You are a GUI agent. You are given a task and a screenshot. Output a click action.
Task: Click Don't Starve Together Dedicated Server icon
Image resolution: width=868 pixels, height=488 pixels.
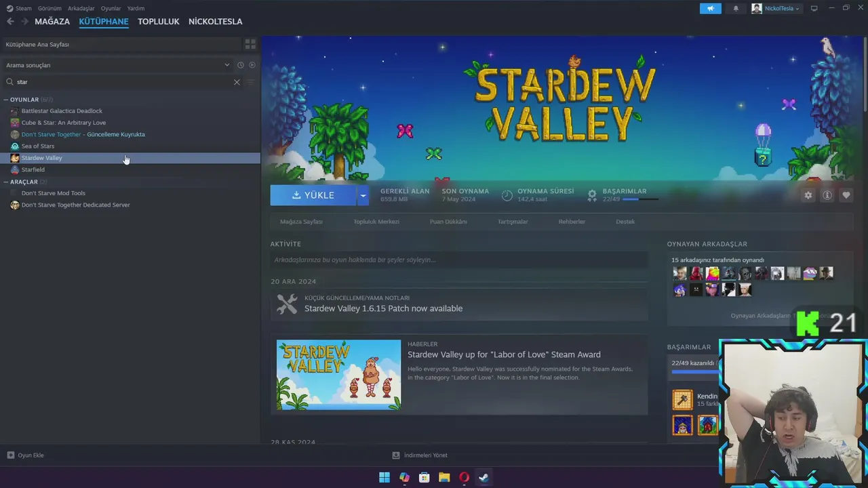pos(15,205)
